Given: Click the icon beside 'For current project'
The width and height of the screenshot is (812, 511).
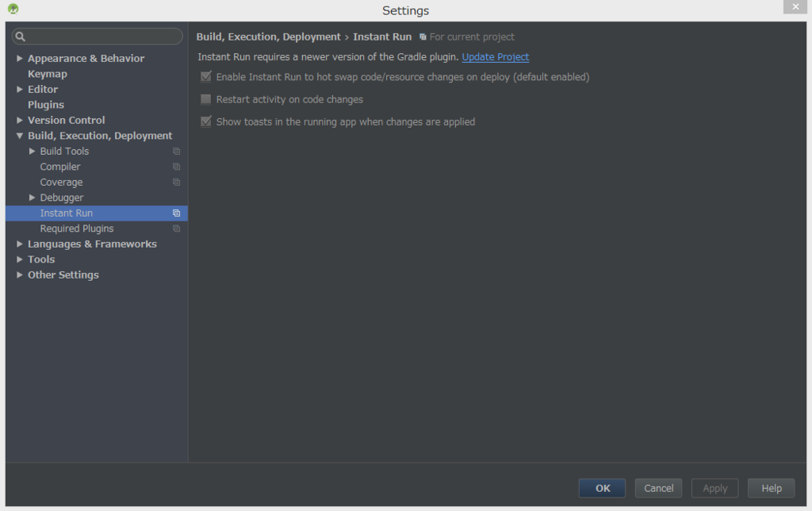Looking at the screenshot, I should click(x=423, y=36).
